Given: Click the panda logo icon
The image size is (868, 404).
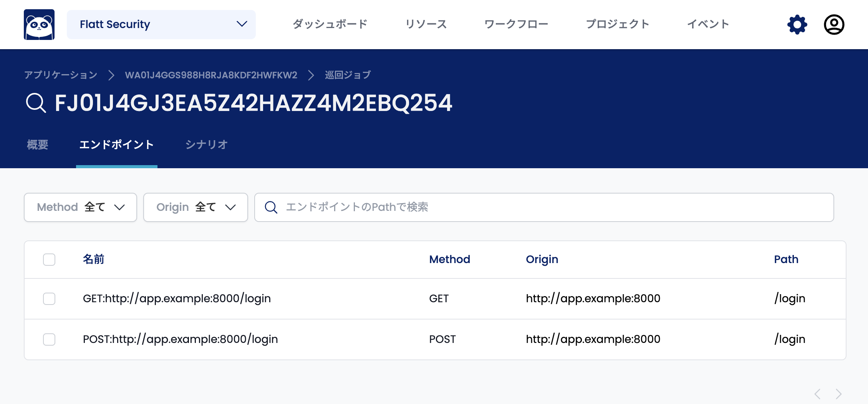Looking at the screenshot, I should click(39, 25).
